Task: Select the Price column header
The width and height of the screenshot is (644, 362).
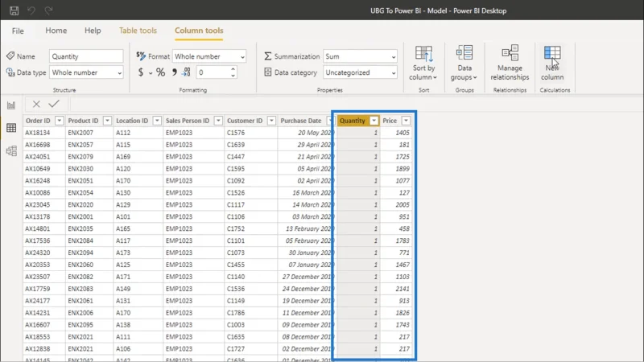Action: (390, 120)
